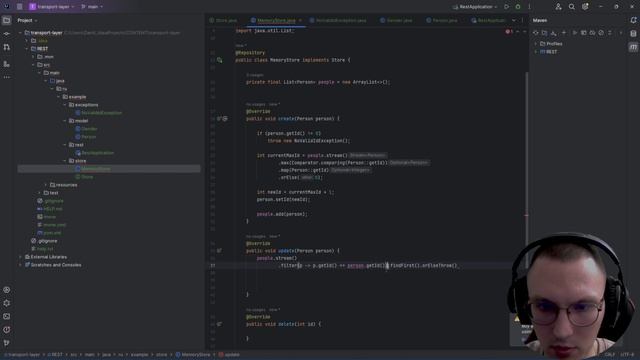Image resolution: width=640 pixels, height=360 pixels.
Task: Collapse the src folder
Action: click(33, 64)
